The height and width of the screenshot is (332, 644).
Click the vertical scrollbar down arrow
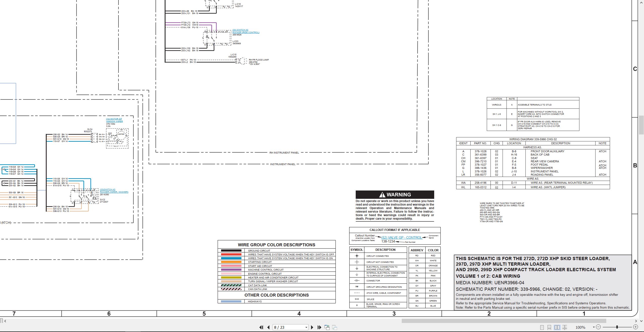click(641, 321)
